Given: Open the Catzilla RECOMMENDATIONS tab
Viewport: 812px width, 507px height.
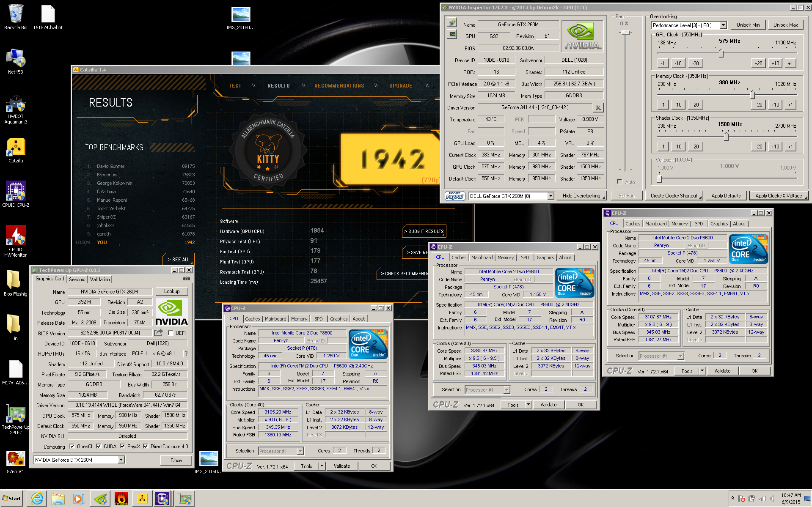Looking at the screenshot, I should (x=339, y=86).
